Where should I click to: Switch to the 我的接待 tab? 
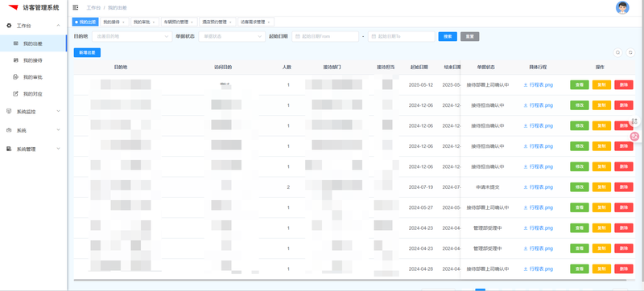114,22
